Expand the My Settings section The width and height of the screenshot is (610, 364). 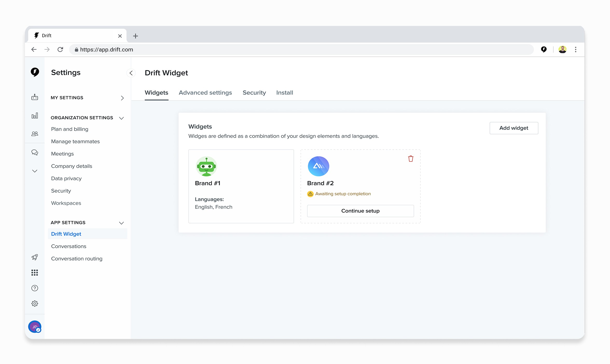pyautogui.click(x=122, y=98)
